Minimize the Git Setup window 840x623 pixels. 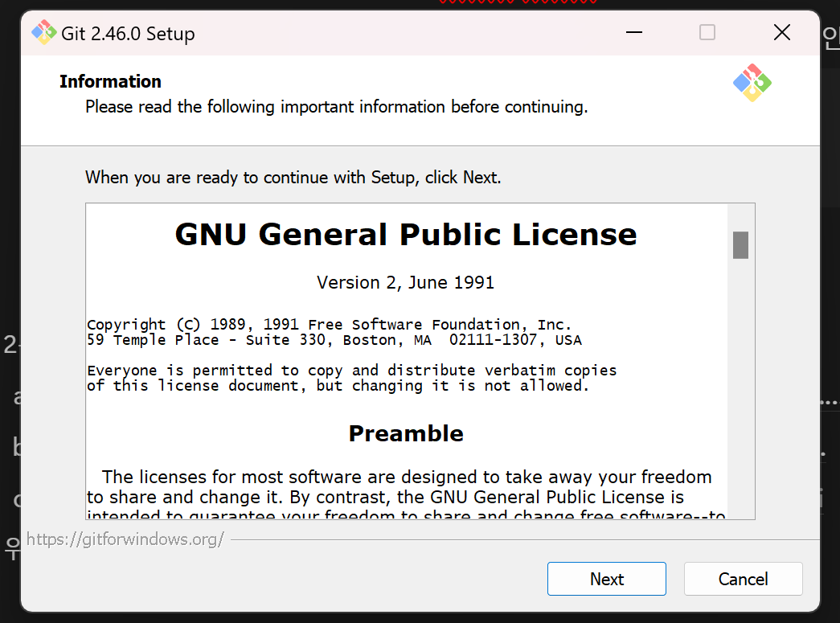[633, 33]
